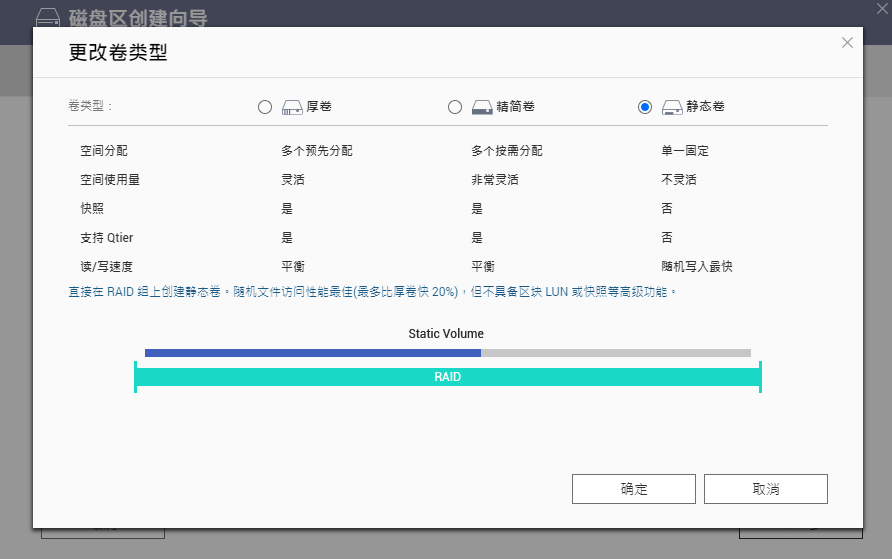Select the 静态卷 radio button
The height and width of the screenshot is (559, 892).
(x=645, y=107)
